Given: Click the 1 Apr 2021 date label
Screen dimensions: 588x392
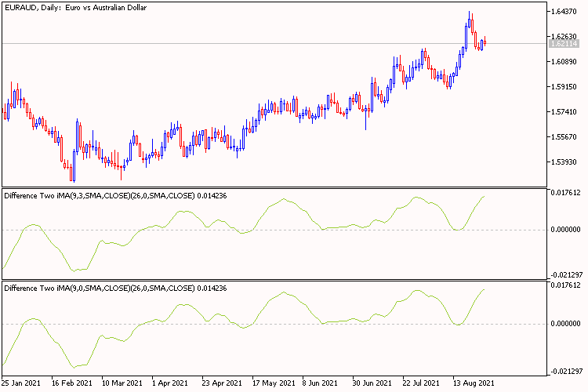Looking at the screenshot, I should [x=170, y=383].
